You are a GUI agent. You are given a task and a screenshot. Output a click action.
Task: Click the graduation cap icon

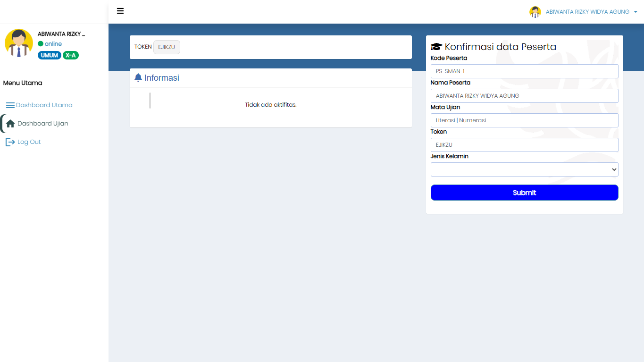pos(436,47)
